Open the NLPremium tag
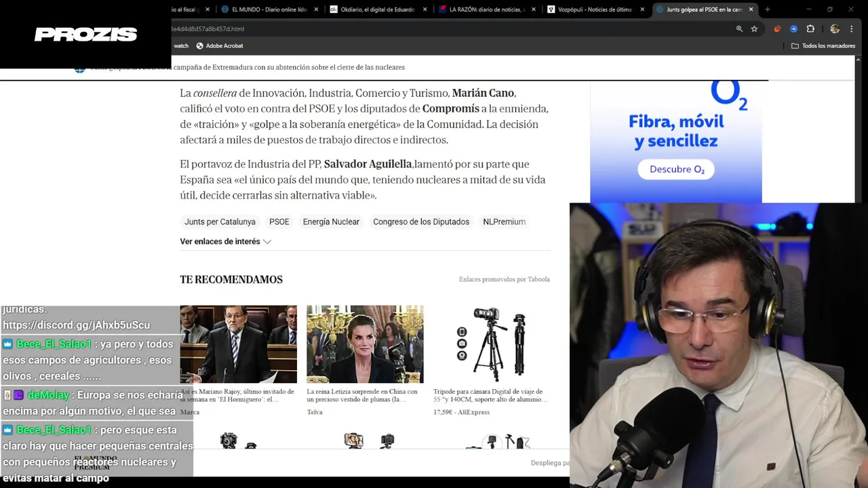The height and width of the screenshot is (488, 868). (504, 222)
